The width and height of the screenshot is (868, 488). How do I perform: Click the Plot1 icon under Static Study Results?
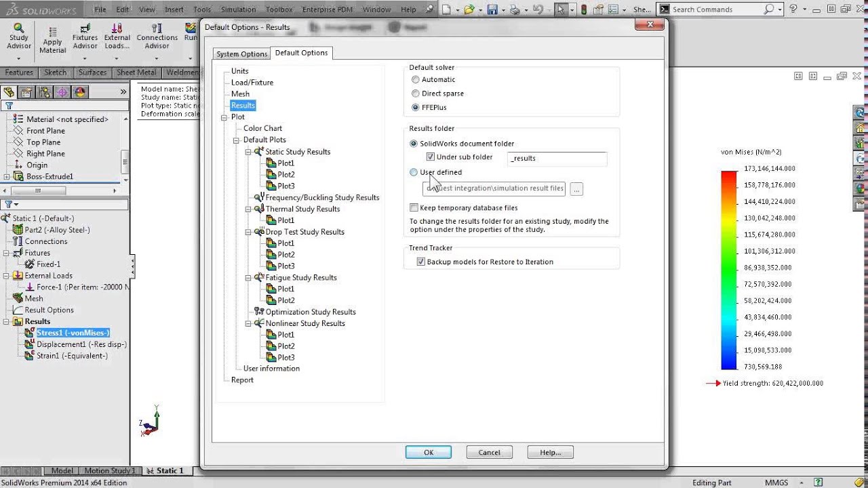click(272, 163)
